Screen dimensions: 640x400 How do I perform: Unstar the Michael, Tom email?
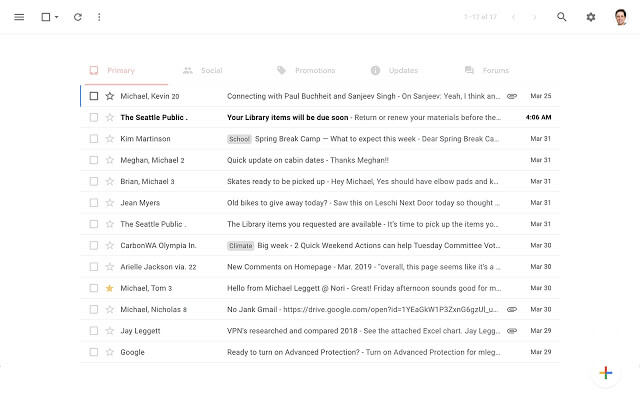click(110, 288)
